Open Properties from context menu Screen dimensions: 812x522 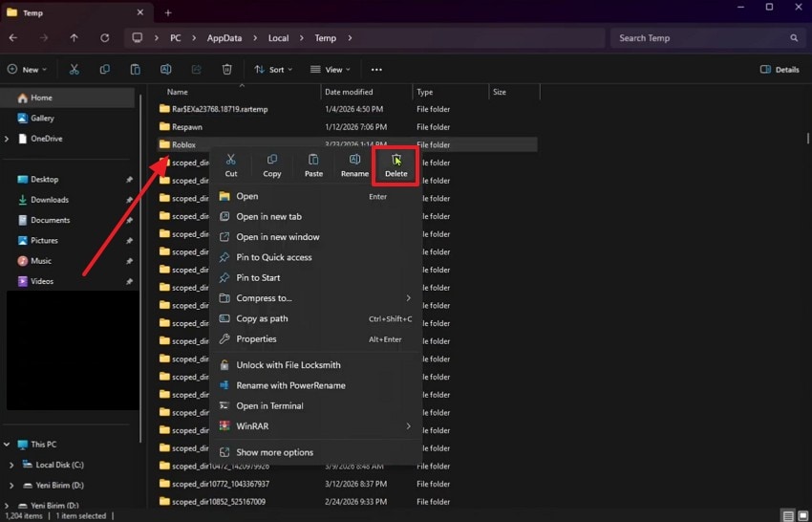tap(316, 339)
